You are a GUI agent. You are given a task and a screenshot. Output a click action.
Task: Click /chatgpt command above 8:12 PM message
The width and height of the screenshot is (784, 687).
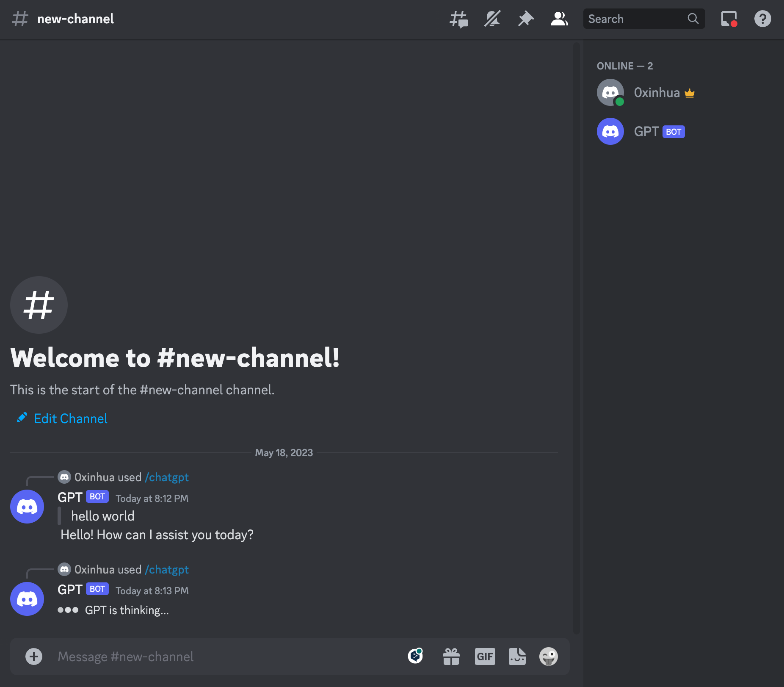coord(167,477)
